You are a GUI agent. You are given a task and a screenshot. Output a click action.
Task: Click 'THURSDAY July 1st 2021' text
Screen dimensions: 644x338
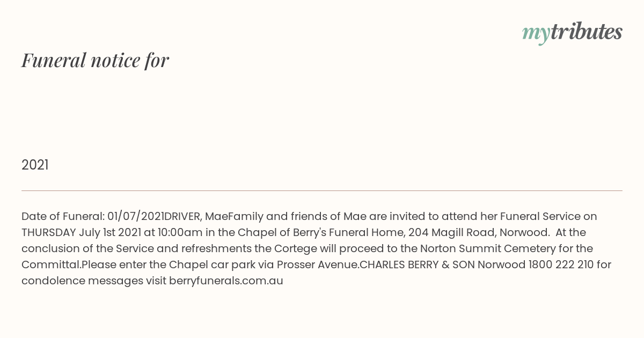pos(81,232)
